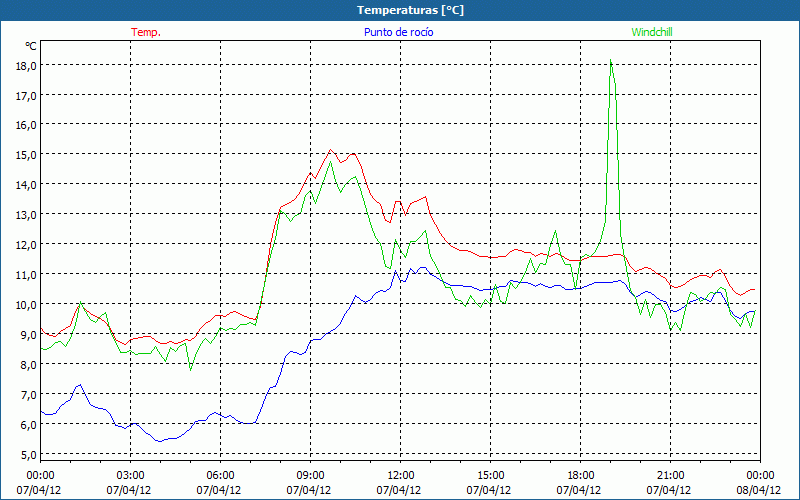Click the '11,0' y-axis value
Screen dimensions: 800x500
(x=26, y=275)
